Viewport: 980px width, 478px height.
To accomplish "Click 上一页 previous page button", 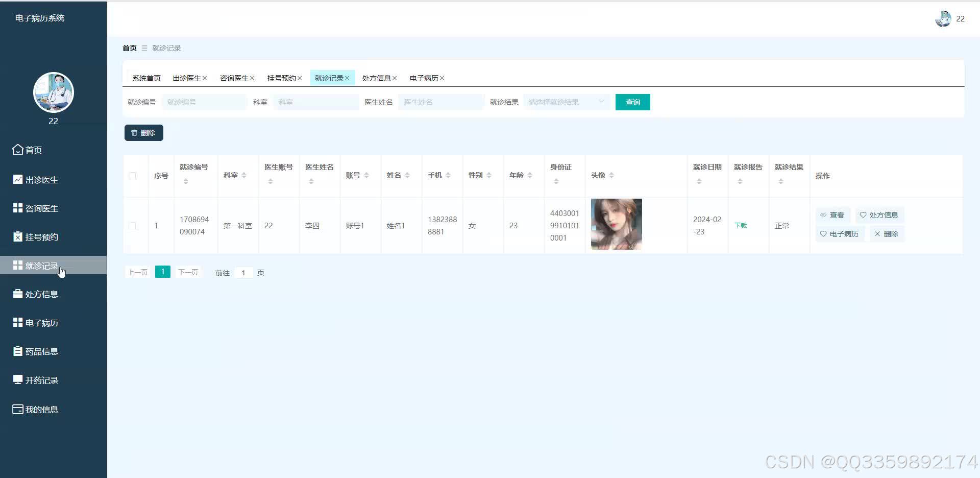I will 138,272.
